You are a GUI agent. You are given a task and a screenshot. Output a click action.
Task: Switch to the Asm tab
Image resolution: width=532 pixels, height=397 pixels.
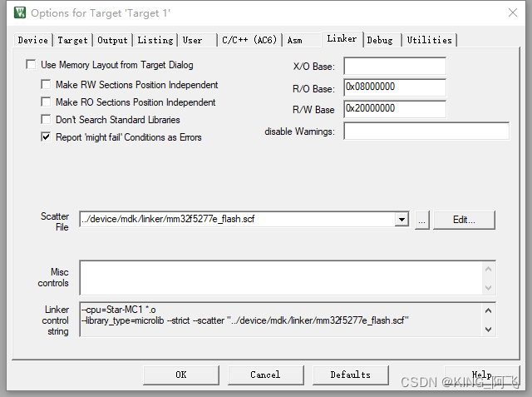tap(301, 40)
